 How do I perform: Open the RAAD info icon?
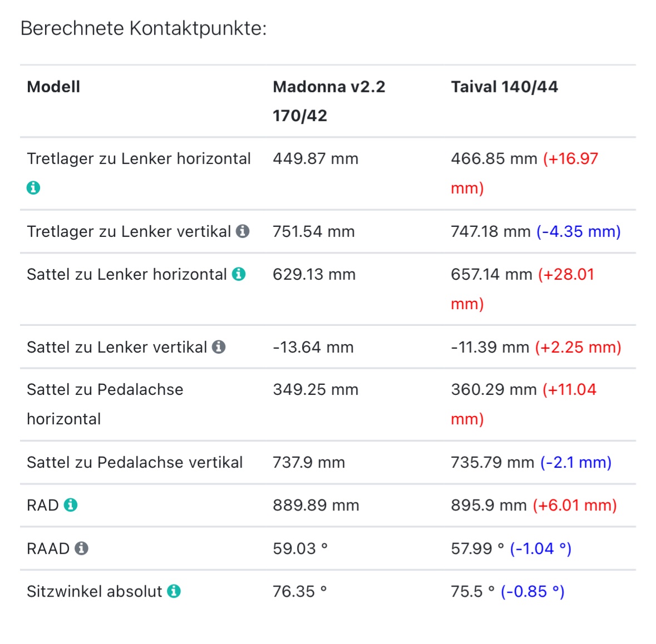[x=82, y=548]
